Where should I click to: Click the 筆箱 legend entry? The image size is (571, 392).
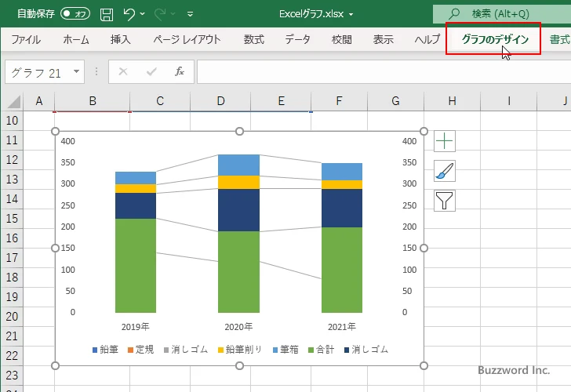click(x=285, y=350)
